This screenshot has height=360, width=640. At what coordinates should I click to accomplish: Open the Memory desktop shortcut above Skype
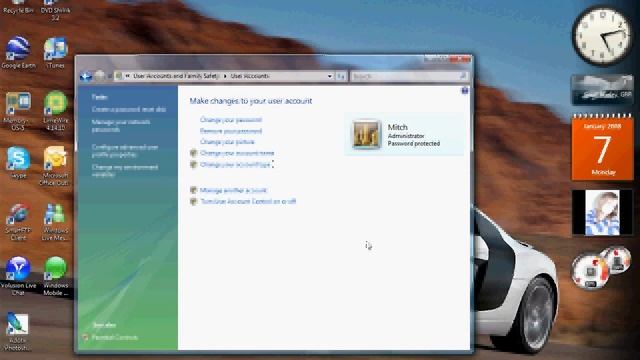pos(18,110)
